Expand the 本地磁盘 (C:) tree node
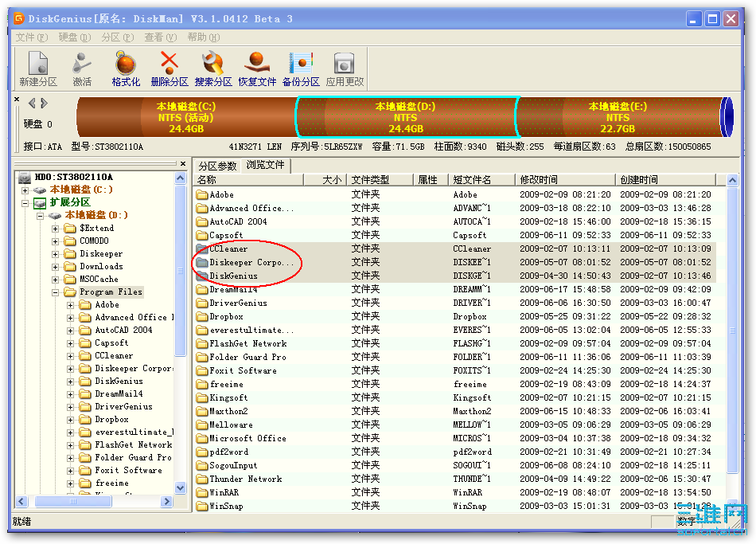Viewport: 756px width, 544px height. [x=25, y=190]
